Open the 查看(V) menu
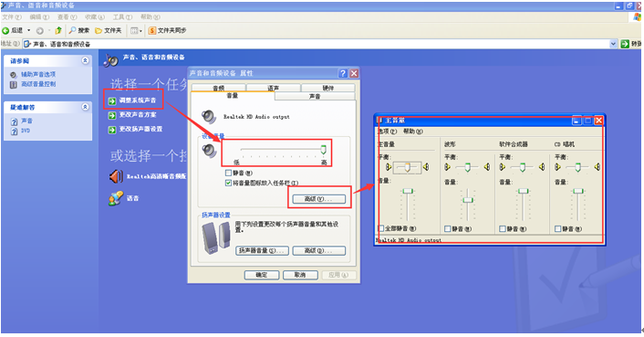644x337 pixels. (67, 16)
